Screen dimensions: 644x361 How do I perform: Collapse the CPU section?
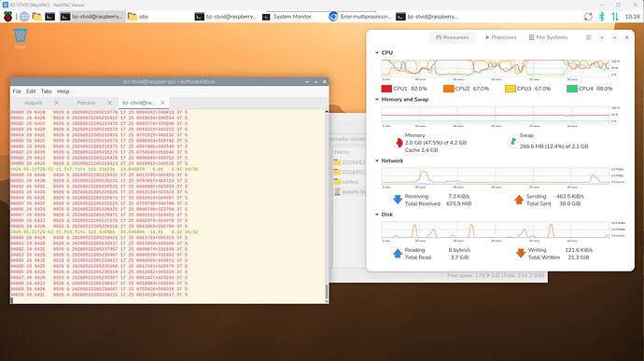[x=377, y=52]
